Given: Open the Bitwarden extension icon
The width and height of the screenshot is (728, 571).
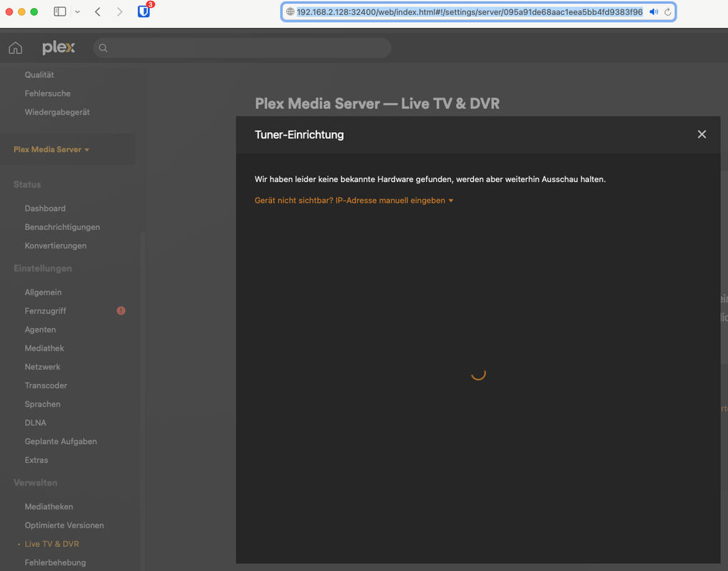Looking at the screenshot, I should pyautogui.click(x=144, y=11).
